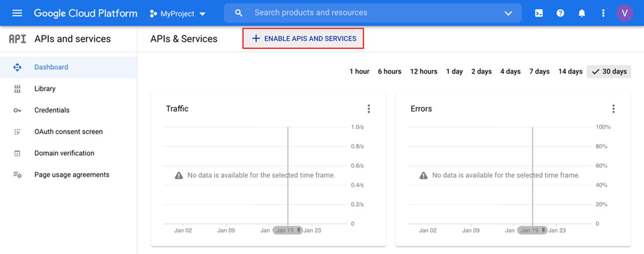The width and height of the screenshot is (644, 254).
Task: Click the 100% axis label in Errors
Action: pos(603,127)
